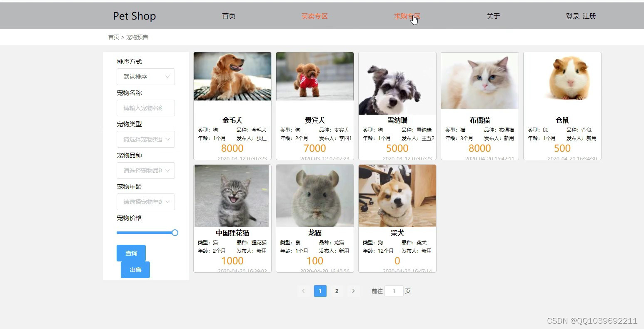Select the 关于 navigation item
The width and height of the screenshot is (644, 329).
[x=493, y=16]
